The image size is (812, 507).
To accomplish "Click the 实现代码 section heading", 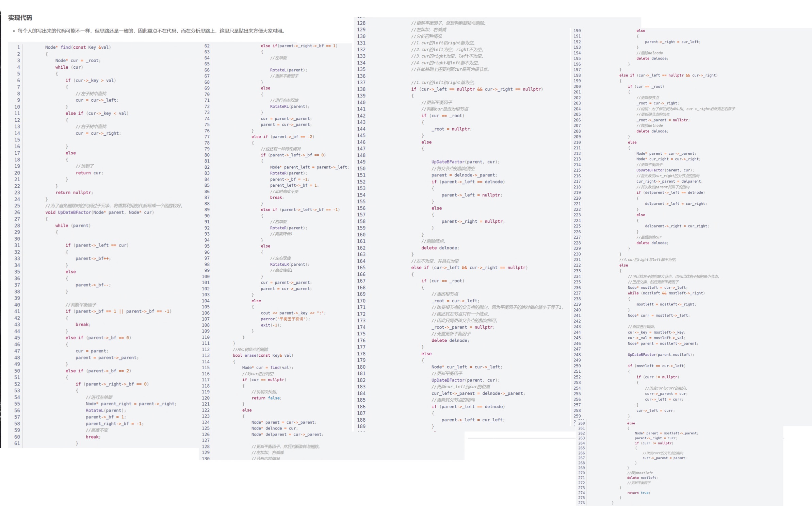I will pos(20,18).
